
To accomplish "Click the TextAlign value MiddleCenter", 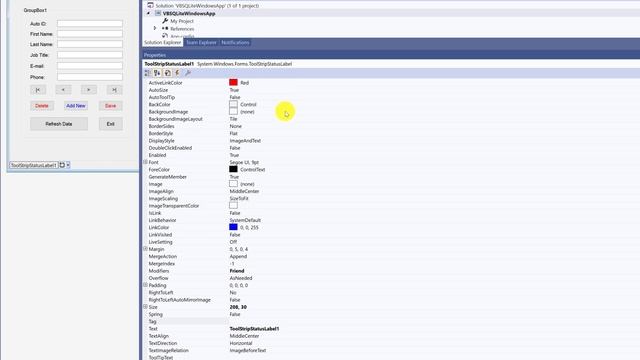I will (244, 336).
